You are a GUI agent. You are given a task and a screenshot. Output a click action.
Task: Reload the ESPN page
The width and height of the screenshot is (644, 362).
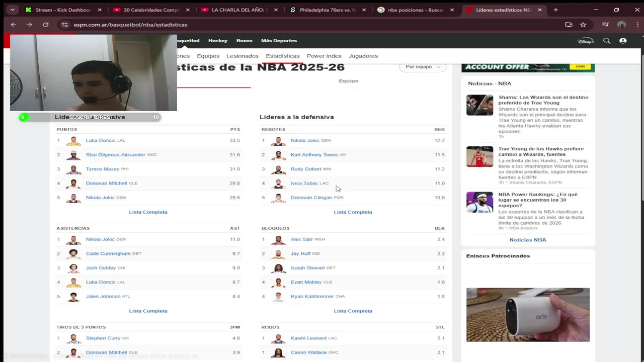coord(45,25)
